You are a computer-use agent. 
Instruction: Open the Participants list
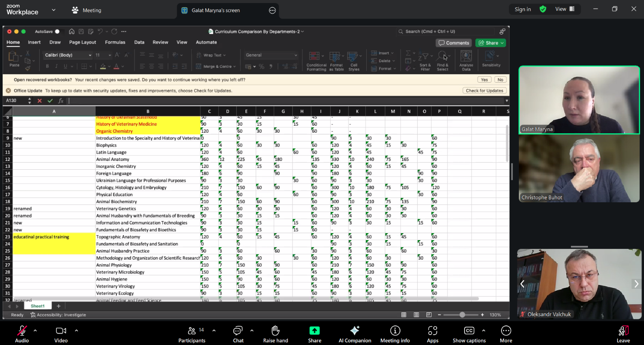coord(192,331)
